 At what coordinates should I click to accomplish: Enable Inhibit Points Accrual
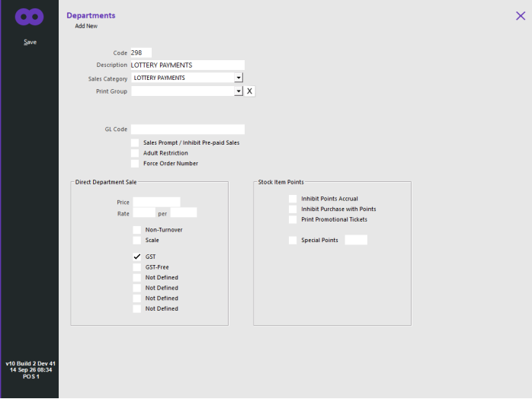click(x=293, y=199)
